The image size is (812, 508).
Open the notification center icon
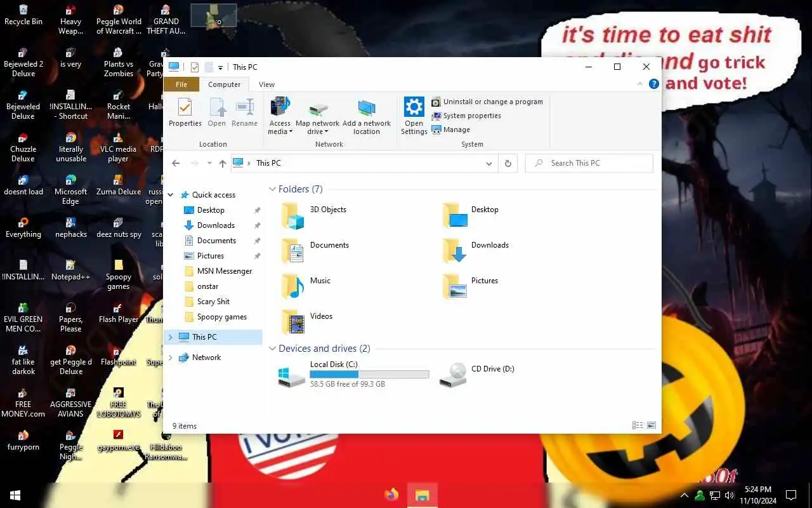[791, 495]
